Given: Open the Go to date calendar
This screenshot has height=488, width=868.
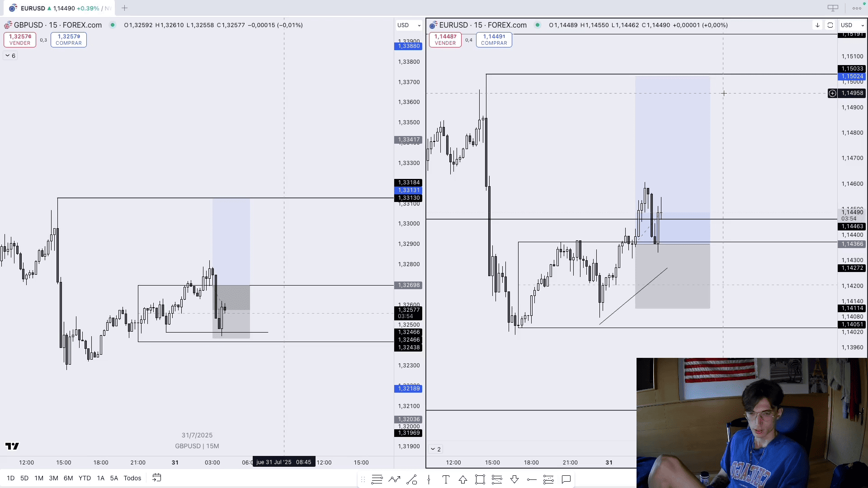Looking at the screenshot, I should pyautogui.click(x=157, y=478).
